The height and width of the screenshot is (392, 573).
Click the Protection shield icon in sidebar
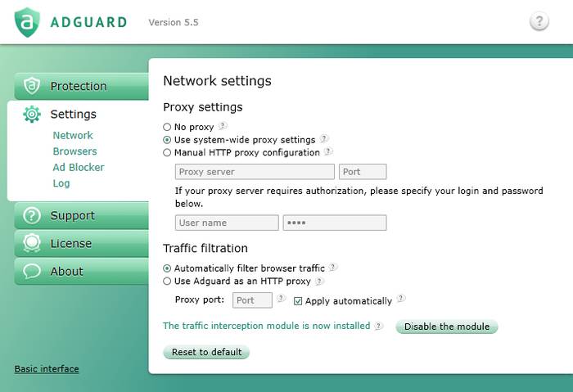coord(32,86)
